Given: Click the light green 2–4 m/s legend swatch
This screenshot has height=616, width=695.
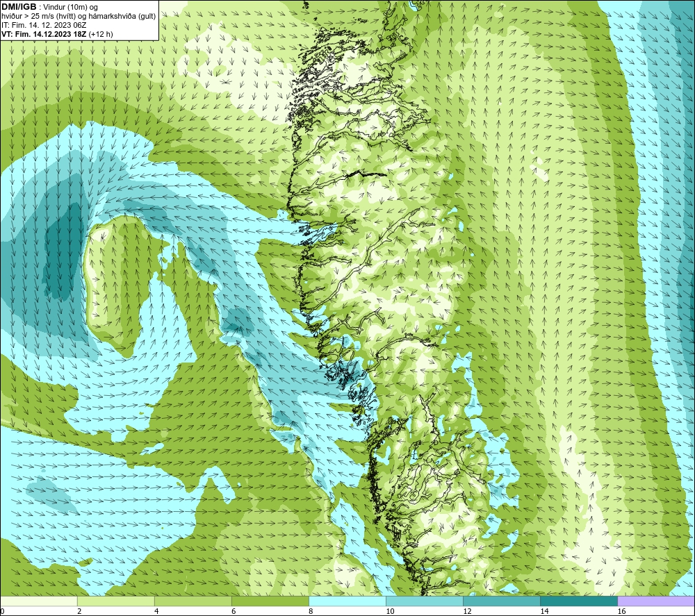Looking at the screenshot, I should [116, 601].
